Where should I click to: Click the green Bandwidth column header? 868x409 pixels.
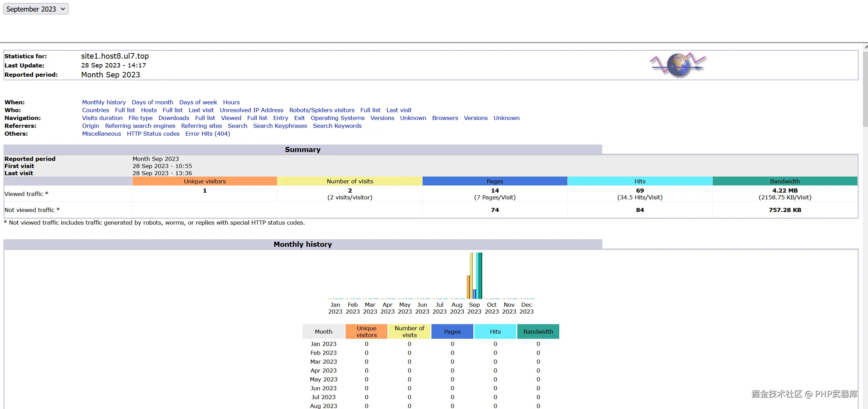(x=538, y=332)
